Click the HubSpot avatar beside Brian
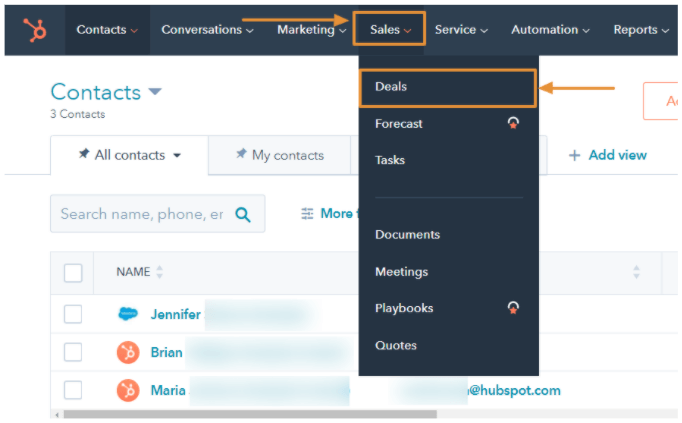 (x=128, y=352)
